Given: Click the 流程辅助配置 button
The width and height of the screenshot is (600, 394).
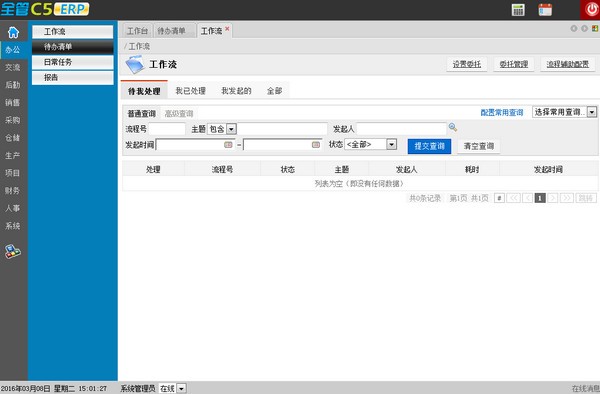Looking at the screenshot, I should pos(568,64).
